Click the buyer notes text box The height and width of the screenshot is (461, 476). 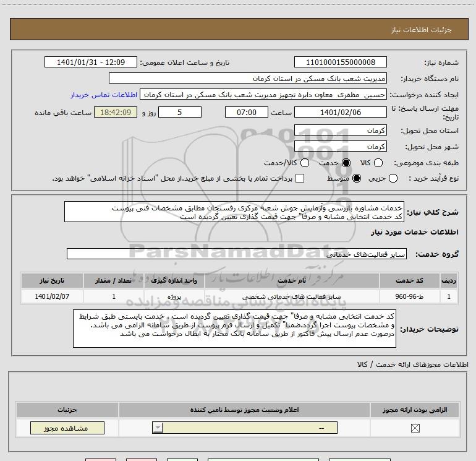pos(234,329)
